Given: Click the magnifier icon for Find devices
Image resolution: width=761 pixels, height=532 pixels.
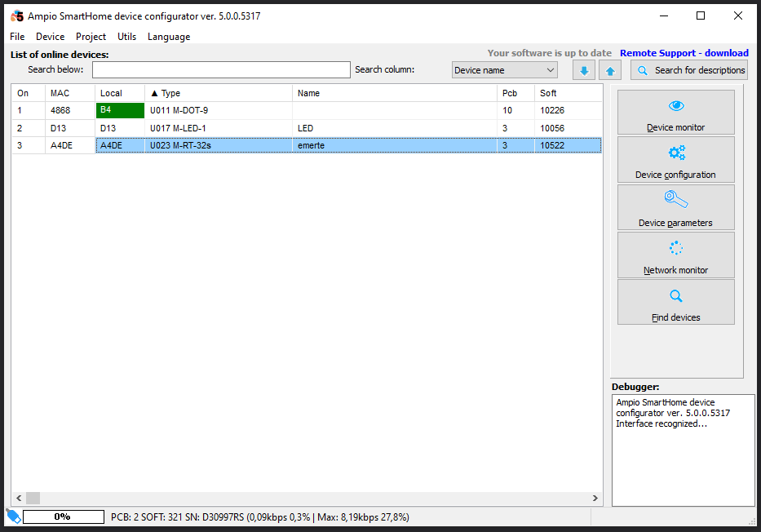Looking at the screenshot, I should (x=676, y=295).
